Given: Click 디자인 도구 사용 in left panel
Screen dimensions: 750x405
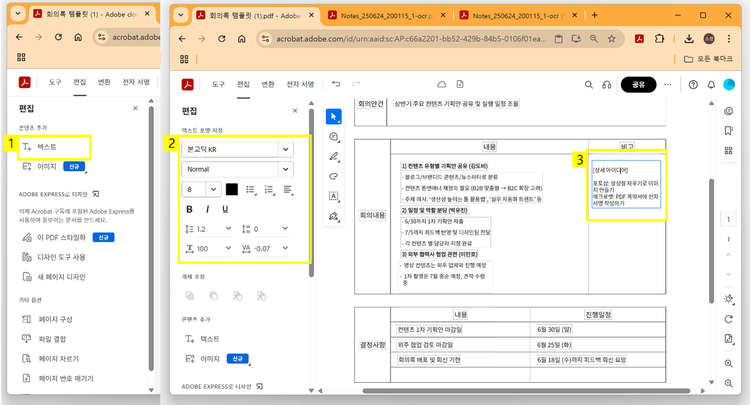Looking at the screenshot, I should click(x=61, y=257).
